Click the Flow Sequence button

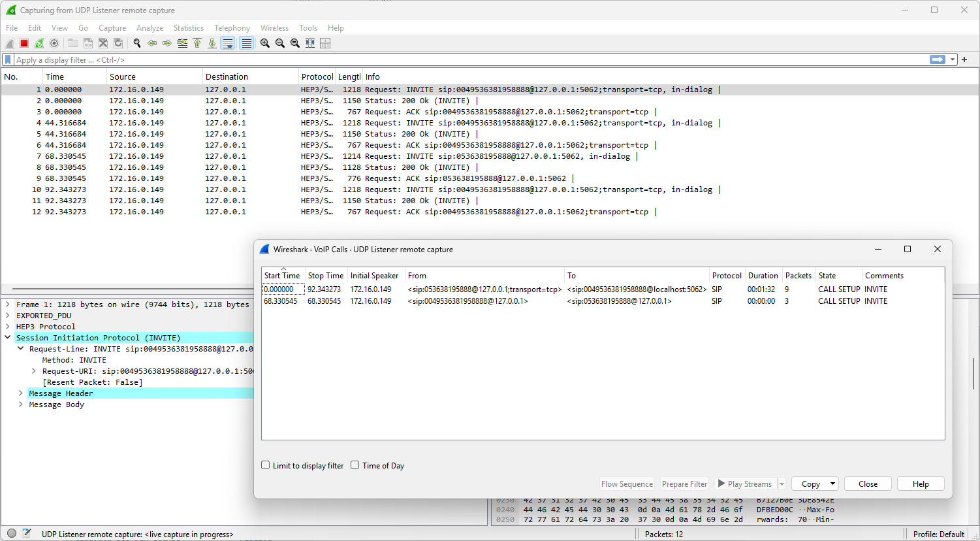tap(626, 484)
